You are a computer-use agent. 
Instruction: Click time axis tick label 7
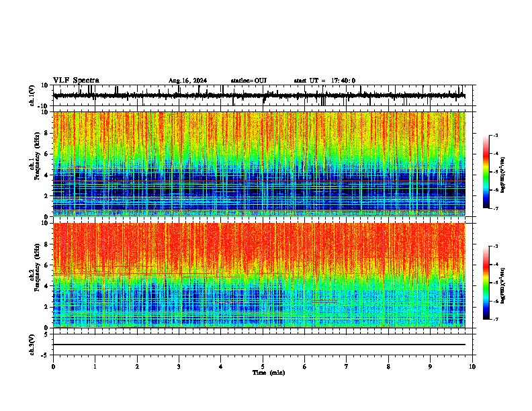click(347, 367)
